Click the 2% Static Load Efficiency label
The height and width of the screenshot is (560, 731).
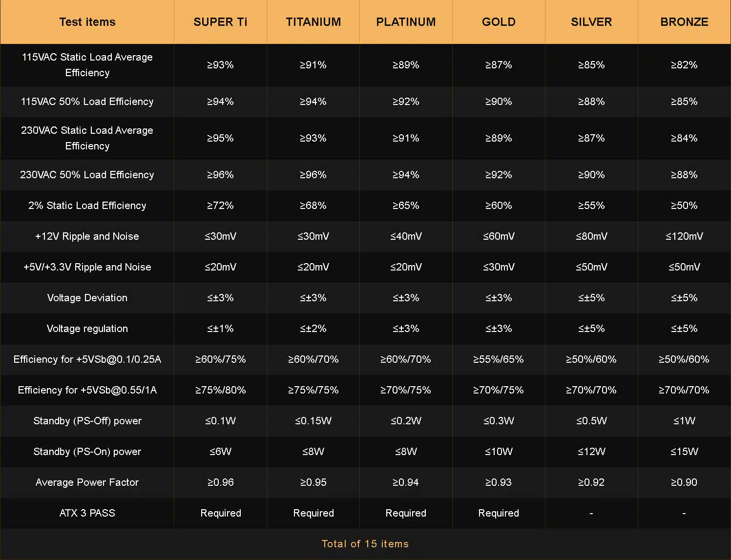[x=87, y=206]
